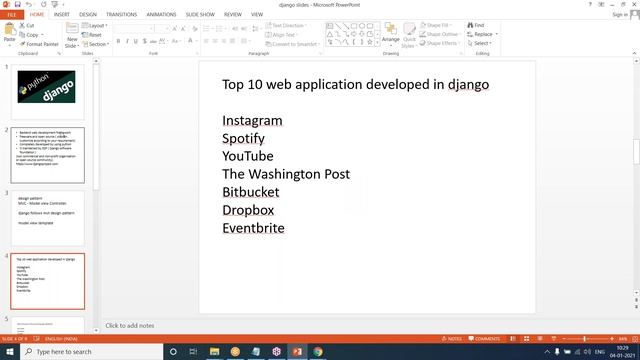640x360 pixels.
Task: Reset the slide layout
Action: [x=92, y=35]
